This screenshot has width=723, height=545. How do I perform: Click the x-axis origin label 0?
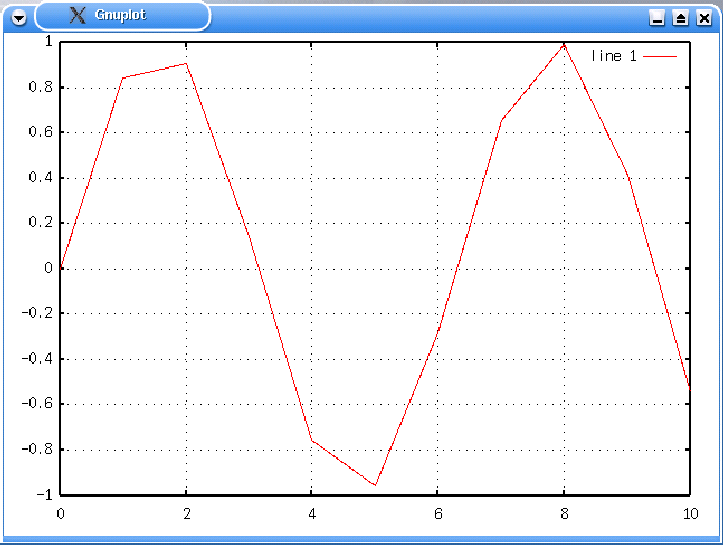(x=60, y=514)
